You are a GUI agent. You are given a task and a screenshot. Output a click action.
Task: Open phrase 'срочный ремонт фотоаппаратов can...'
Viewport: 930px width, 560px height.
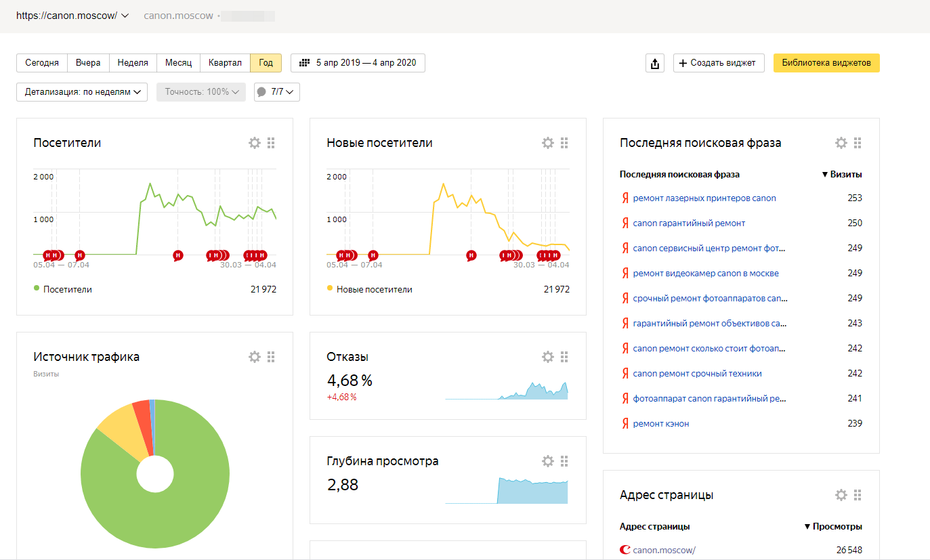tap(710, 299)
